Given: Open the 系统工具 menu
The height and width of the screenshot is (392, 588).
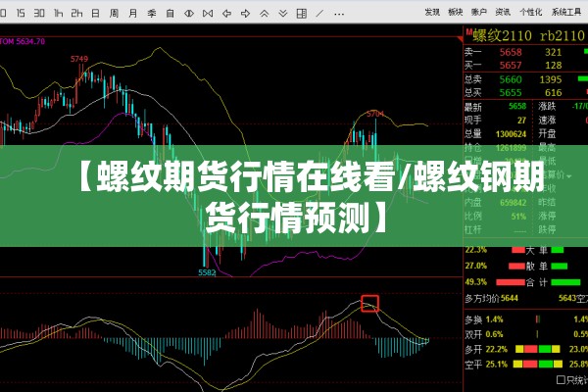Looking at the screenshot, I should pos(566,12).
